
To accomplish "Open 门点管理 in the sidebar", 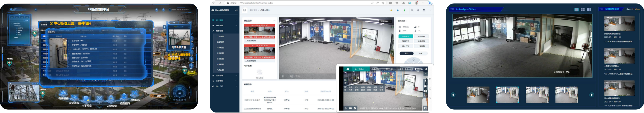I will click(220, 37).
